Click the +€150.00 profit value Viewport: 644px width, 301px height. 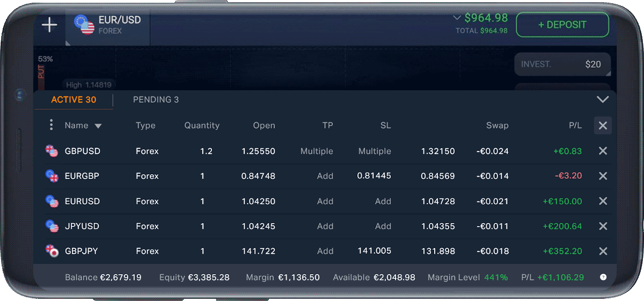(x=562, y=201)
